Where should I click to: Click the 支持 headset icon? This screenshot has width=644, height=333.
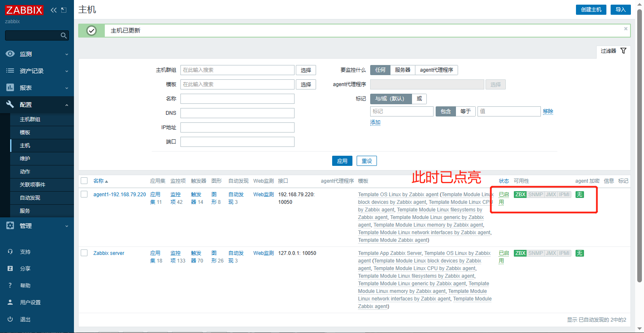[x=10, y=252]
